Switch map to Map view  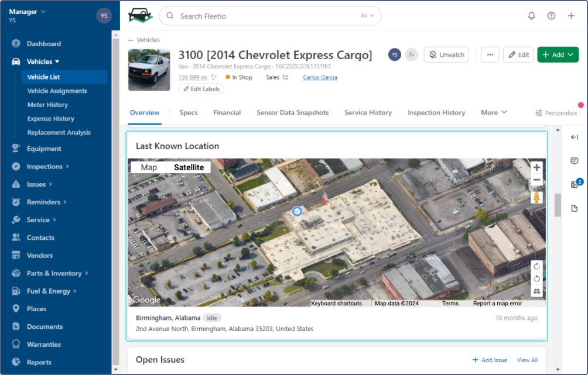[x=149, y=167]
